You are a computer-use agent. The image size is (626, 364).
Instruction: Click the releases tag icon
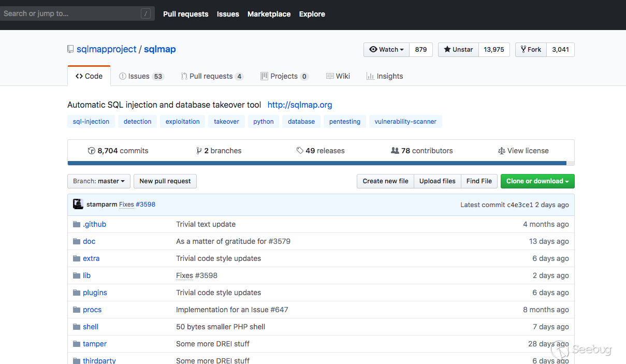click(x=300, y=151)
